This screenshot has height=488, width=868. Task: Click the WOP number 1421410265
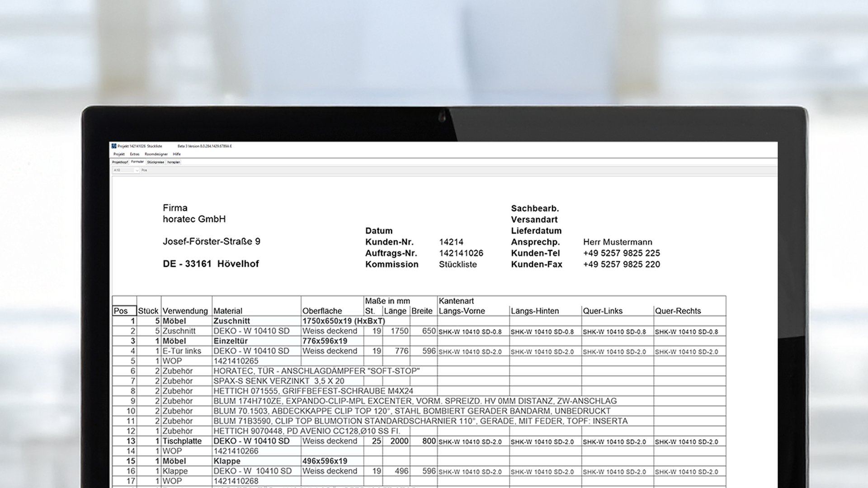[x=236, y=361]
